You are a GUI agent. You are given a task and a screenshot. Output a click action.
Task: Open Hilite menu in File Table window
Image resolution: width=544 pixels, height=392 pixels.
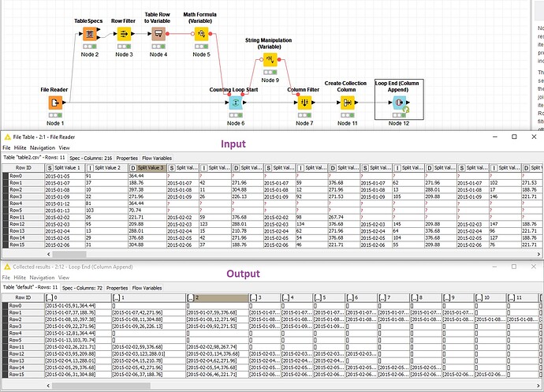click(x=20, y=147)
